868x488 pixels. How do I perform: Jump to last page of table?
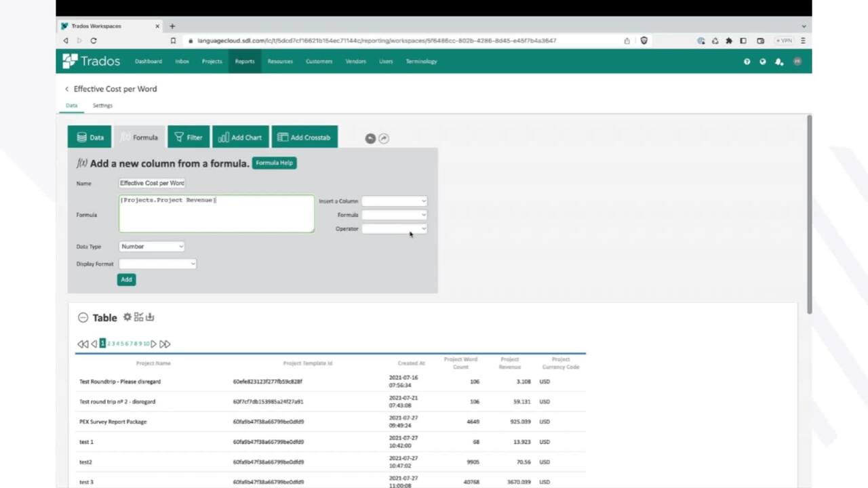(x=165, y=344)
